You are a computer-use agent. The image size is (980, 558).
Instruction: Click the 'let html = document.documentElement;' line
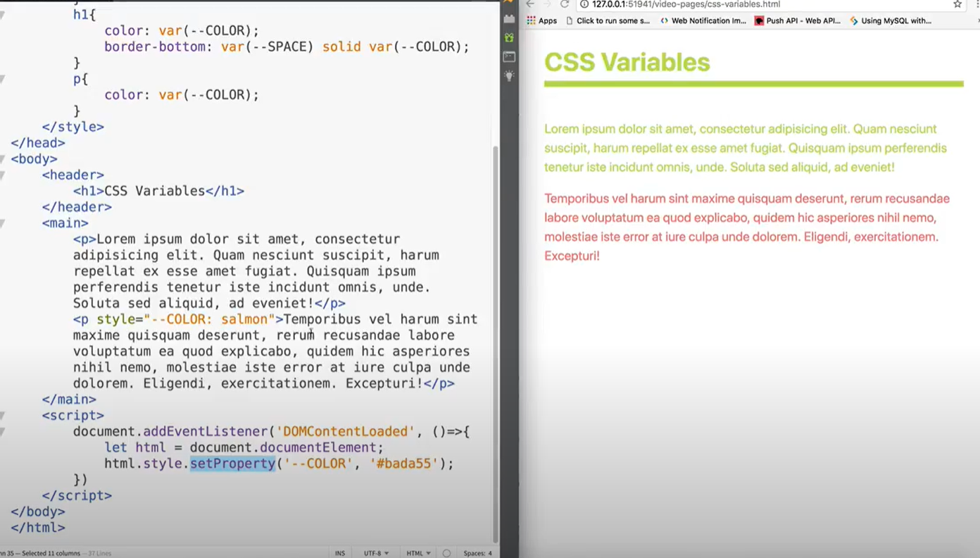tap(244, 447)
